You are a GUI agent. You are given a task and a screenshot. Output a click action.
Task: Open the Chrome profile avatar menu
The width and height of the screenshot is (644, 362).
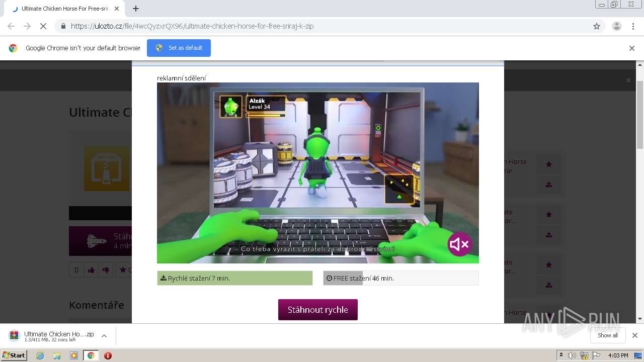pyautogui.click(x=617, y=26)
